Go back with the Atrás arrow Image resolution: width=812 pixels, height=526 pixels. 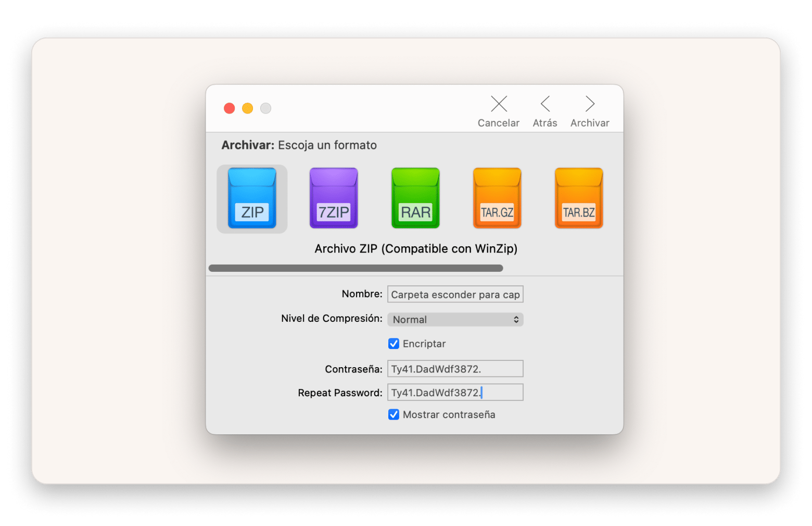pyautogui.click(x=545, y=104)
